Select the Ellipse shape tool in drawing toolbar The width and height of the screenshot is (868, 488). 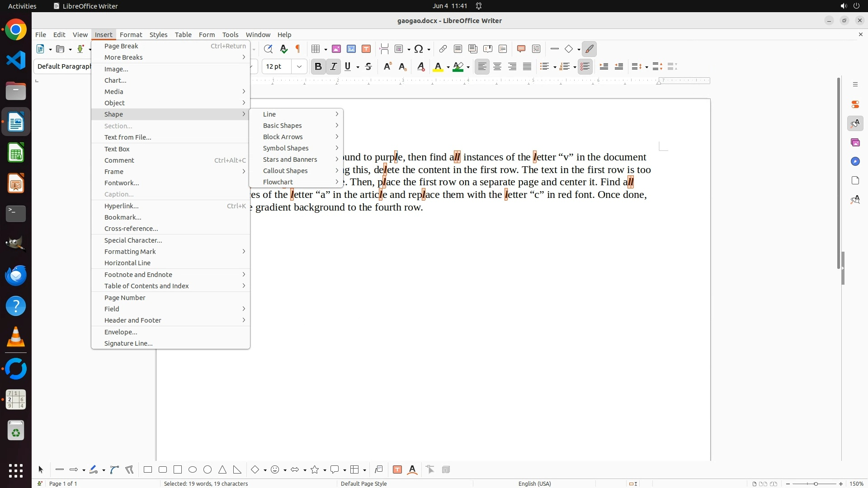click(x=193, y=470)
